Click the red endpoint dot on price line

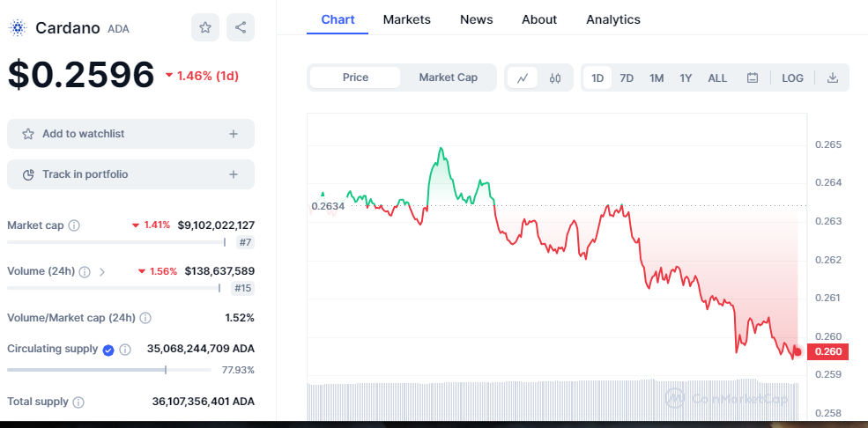(798, 351)
